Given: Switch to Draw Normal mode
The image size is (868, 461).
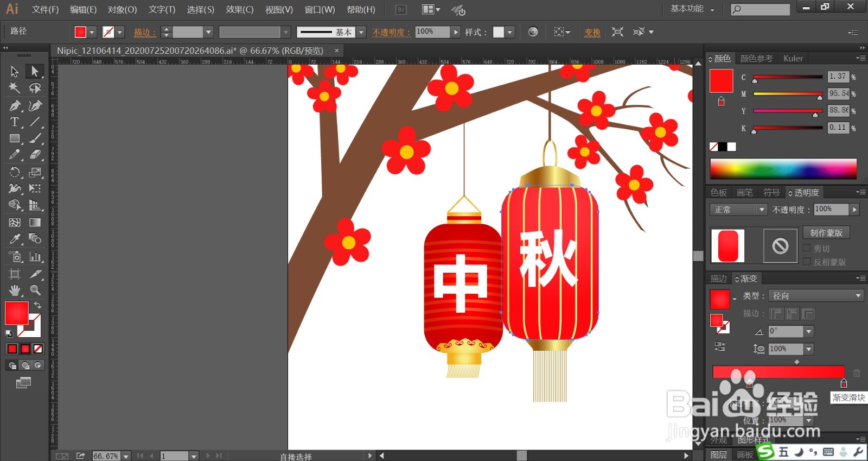Looking at the screenshot, I should click(12, 365).
